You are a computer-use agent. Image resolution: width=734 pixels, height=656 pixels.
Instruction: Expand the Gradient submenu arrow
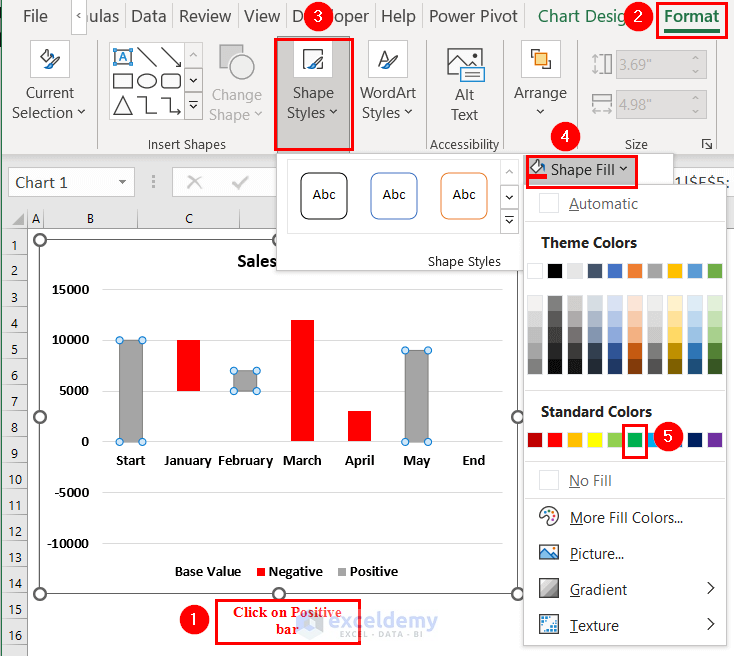click(711, 588)
